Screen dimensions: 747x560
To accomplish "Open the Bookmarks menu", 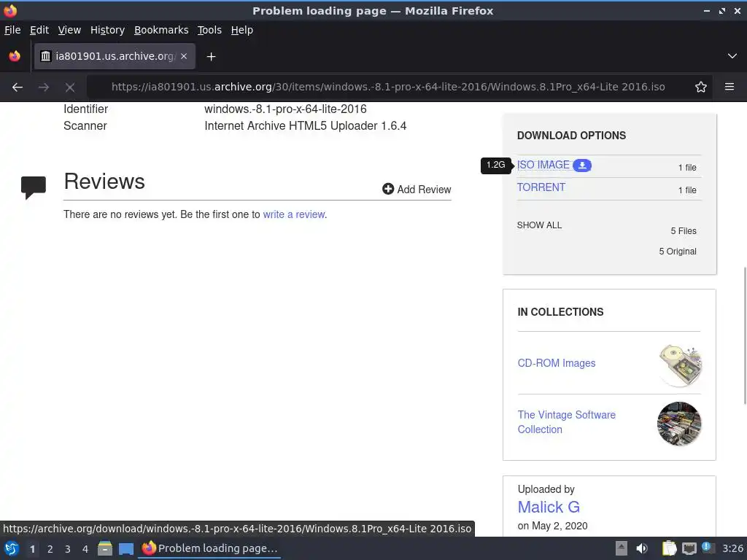I will (161, 30).
